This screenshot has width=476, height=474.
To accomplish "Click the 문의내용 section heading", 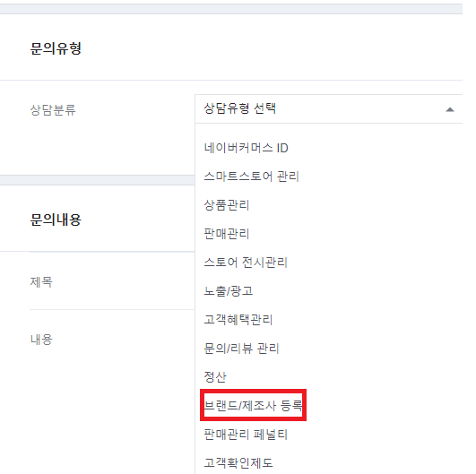I will [56, 220].
